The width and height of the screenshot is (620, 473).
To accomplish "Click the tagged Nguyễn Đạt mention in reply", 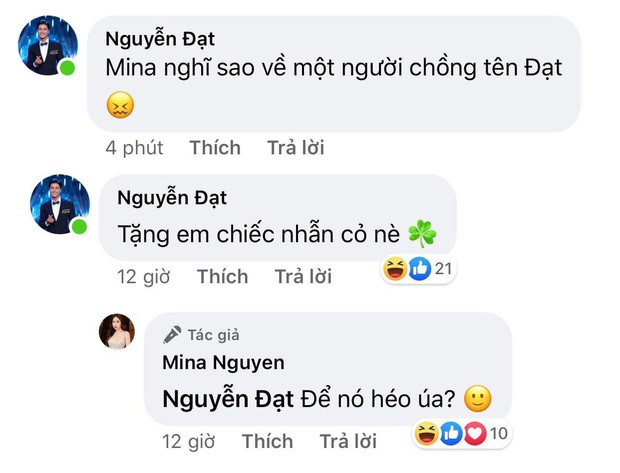I will pyautogui.click(x=226, y=400).
